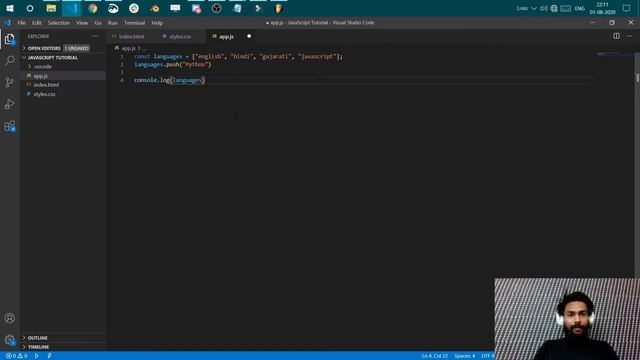
Task: Select the app.js editor tab
Action: point(226,36)
